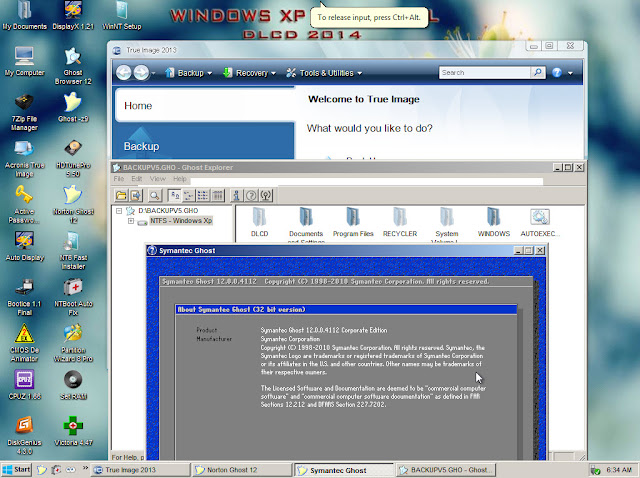The height and width of the screenshot is (478, 640).
Task: Open the DiskGenius 4.3.0 desktop icon
Action: tap(24, 435)
